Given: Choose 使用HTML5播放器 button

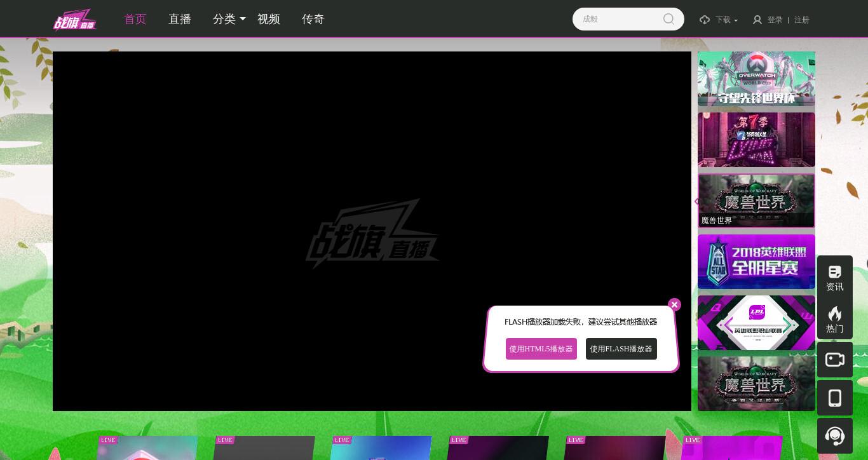Looking at the screenshot, I should click(541, 349).
